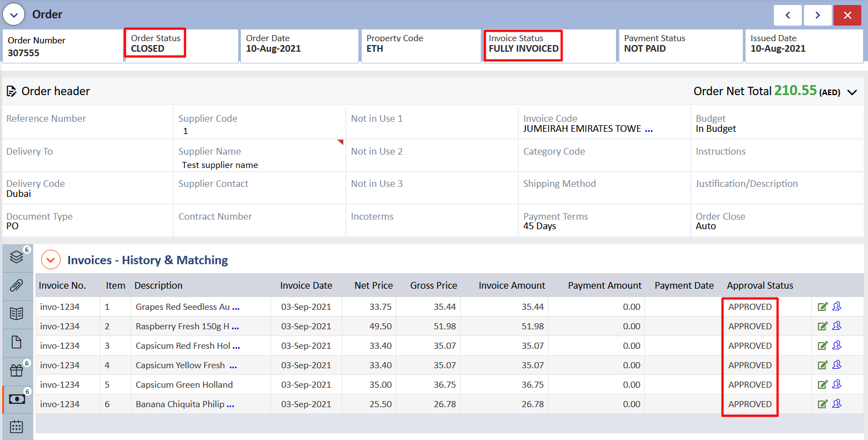Open approver icon for Banana Chiquita row

pos(837,404)
